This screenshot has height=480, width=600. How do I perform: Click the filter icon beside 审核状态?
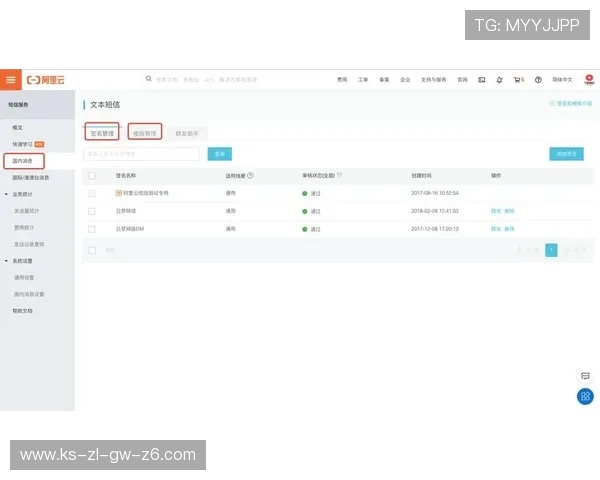(x=339, y=175)
